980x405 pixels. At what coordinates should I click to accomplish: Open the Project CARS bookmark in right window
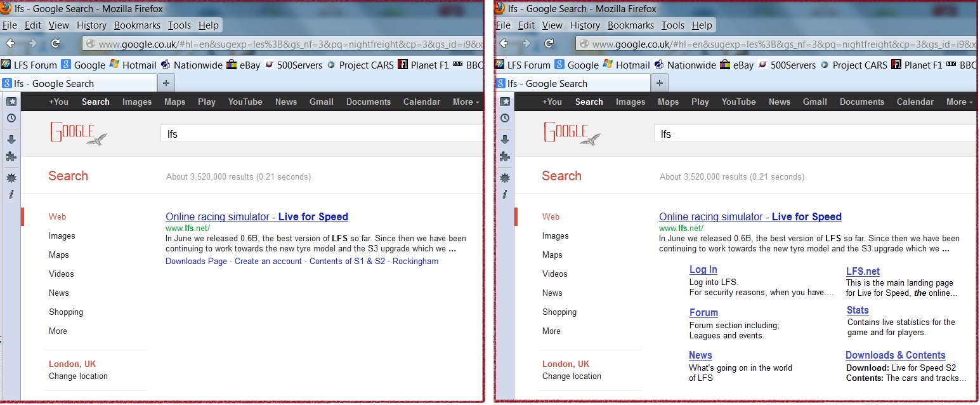[853, 65]
